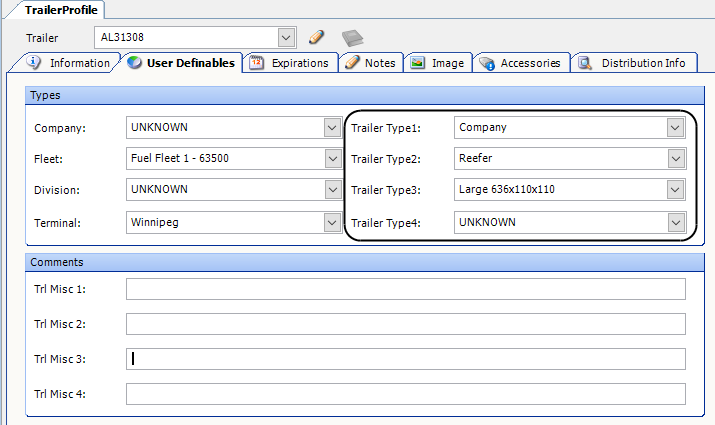Click the TrailerProfile window tab

[x=57, y=10]
